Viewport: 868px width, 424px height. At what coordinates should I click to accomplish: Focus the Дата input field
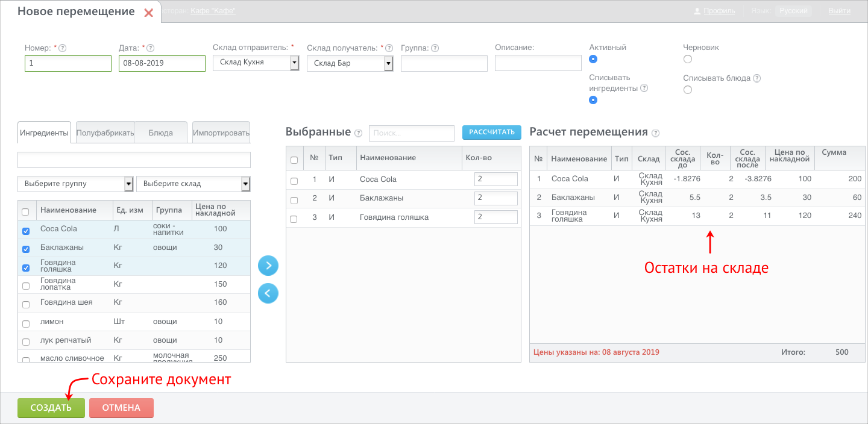coord(162,63)
